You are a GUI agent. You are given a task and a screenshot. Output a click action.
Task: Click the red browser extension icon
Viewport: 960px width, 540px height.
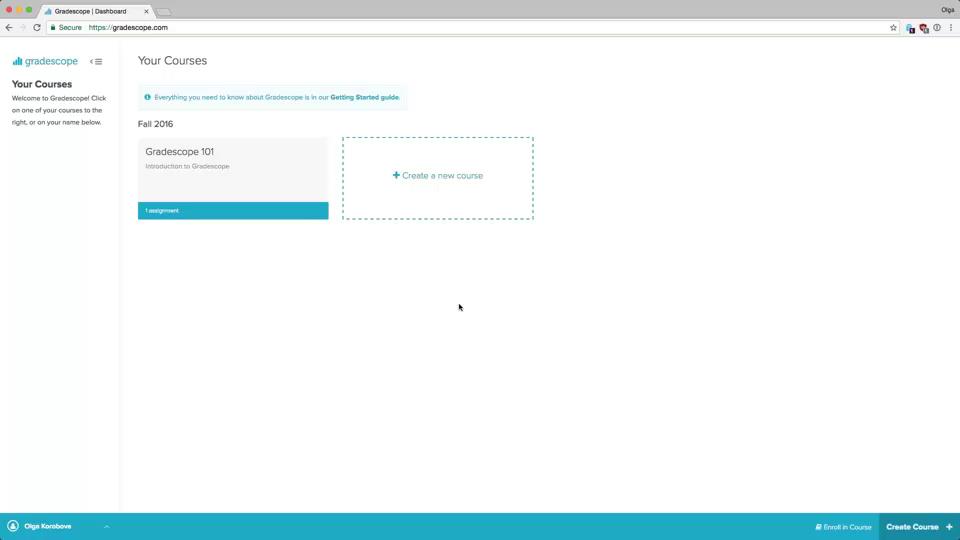coord(924,28)
